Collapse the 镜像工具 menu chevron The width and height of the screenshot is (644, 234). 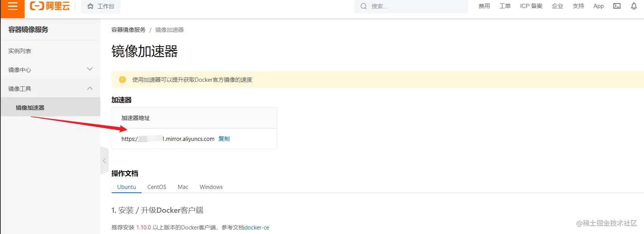pyautogui.click(x=90, y=88)
